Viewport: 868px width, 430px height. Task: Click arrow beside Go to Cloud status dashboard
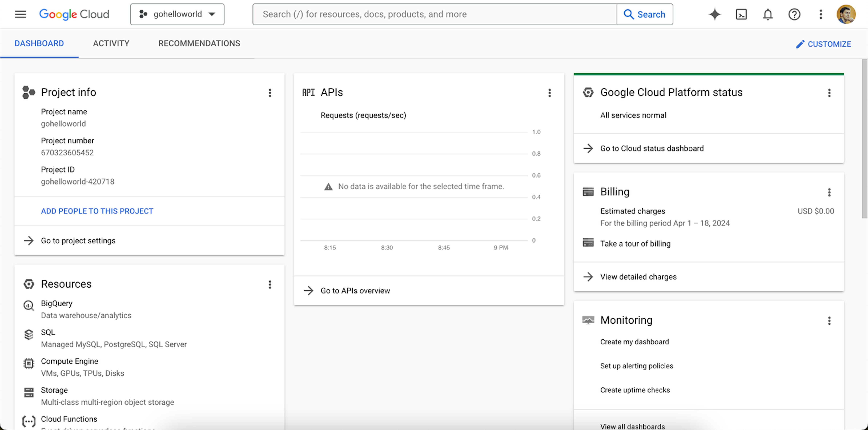pos(588,148)
